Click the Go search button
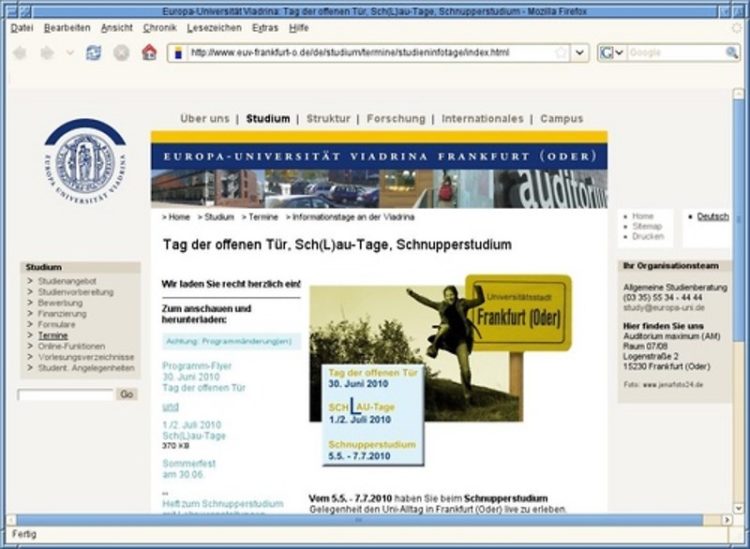Image resolution: width=750 pixels, height=549 pixels. coord(127,394)
